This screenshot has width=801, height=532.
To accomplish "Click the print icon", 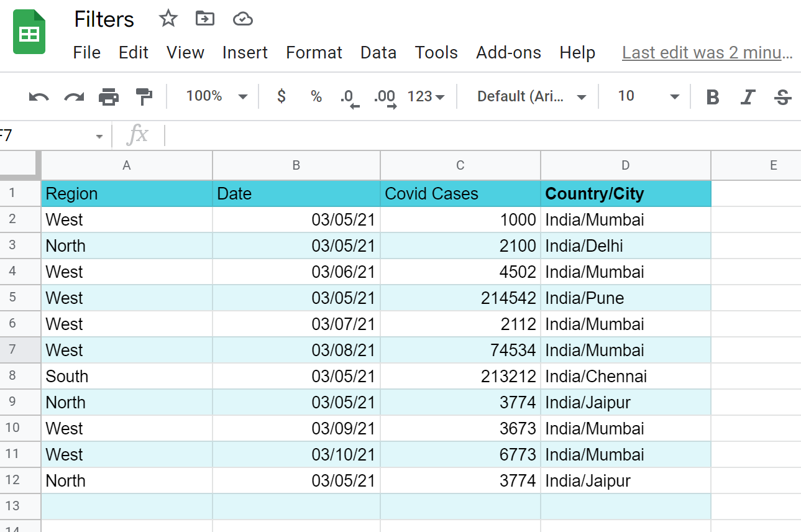I will (109, 97).
